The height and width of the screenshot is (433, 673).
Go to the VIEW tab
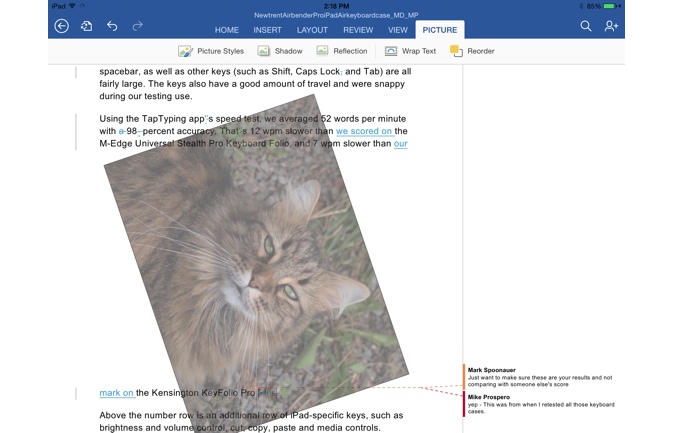(x=397, y=30)
